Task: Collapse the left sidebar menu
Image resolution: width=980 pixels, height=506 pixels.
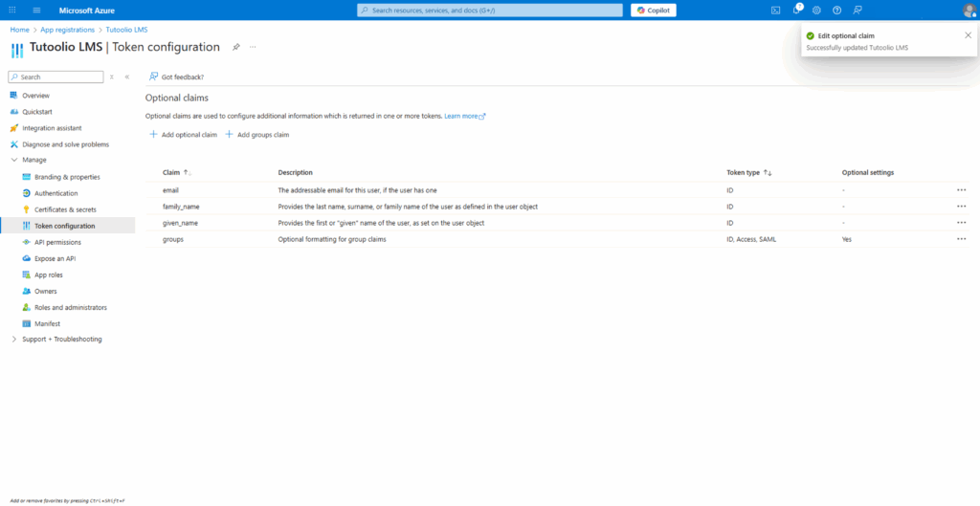Action: click(x=127, y=77)
